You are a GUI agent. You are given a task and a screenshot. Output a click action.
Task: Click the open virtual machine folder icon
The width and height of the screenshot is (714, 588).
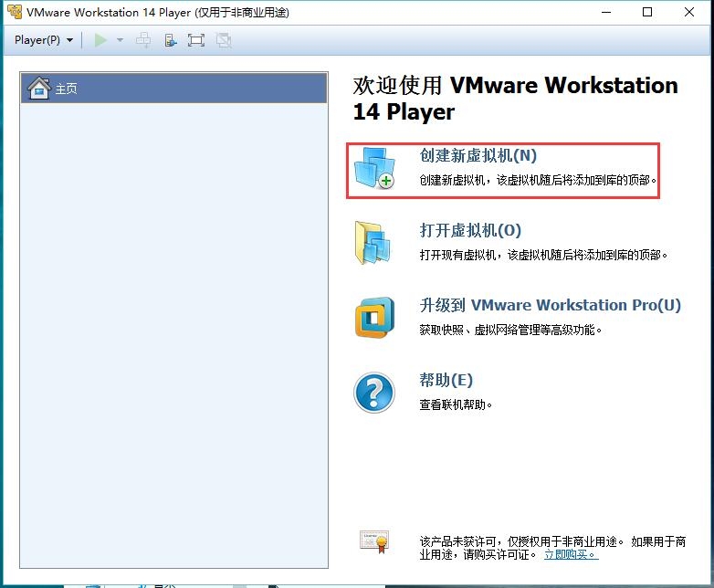373,242
